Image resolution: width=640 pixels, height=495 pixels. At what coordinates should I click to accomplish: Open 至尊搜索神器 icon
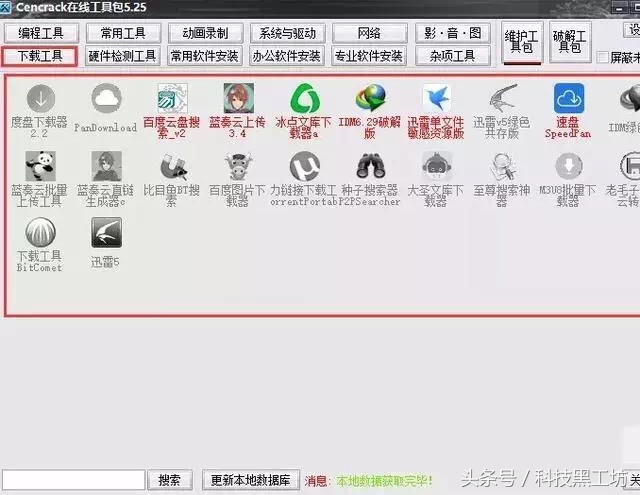point(503,166)
